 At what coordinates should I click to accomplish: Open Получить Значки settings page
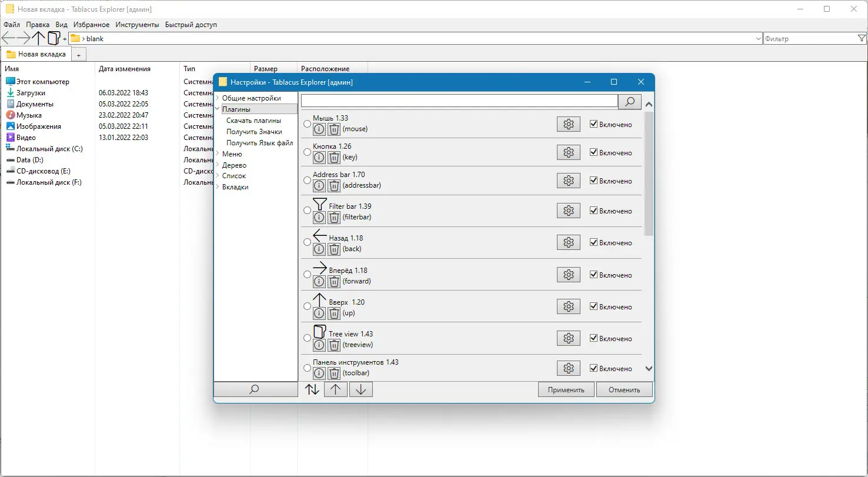click(x=254, y=132)
